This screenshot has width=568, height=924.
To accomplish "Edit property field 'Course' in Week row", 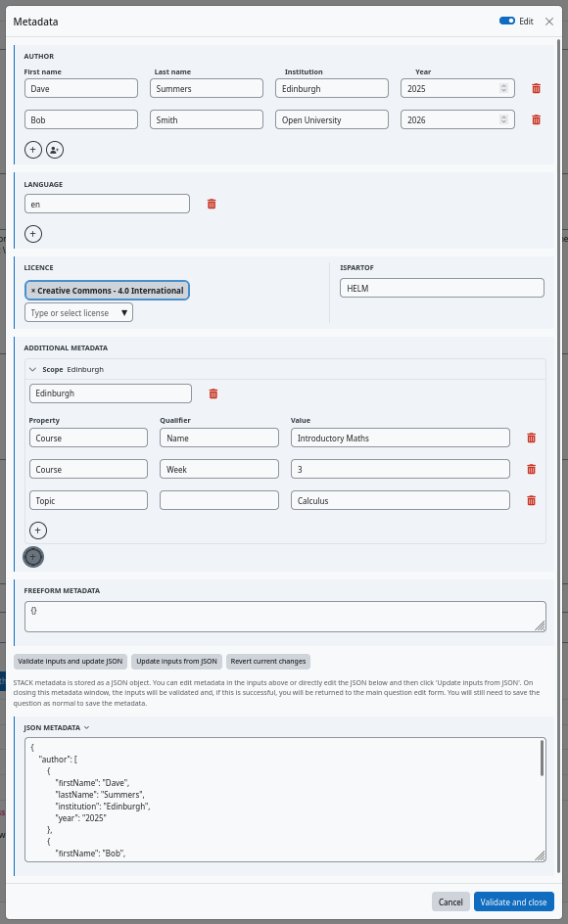I will tap(88, 469).
